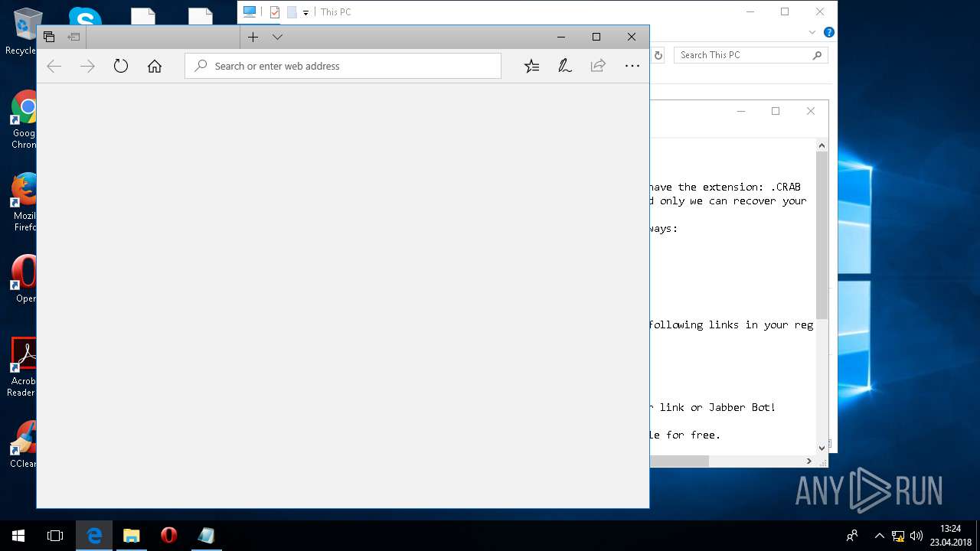Open Task View on the taskbar

pyautogui.click(x=55, y=536)
